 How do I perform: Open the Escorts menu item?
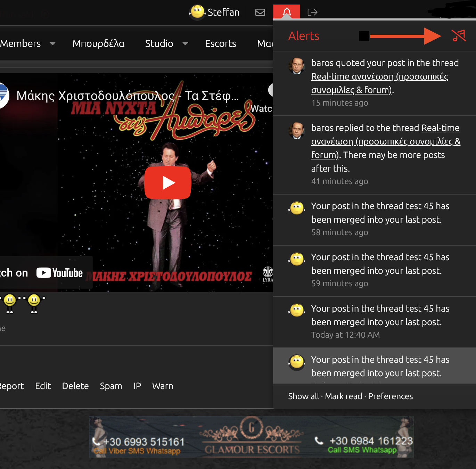[x=220, y=44]
